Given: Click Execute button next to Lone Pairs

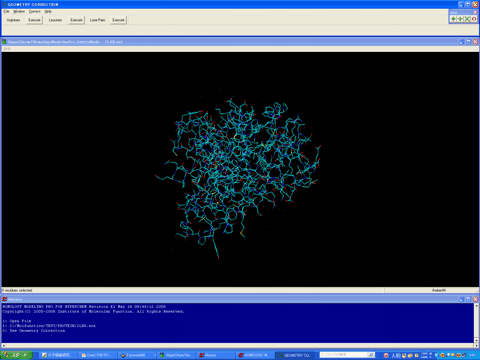Looking at the screenshot, I should tap(118, 20).
